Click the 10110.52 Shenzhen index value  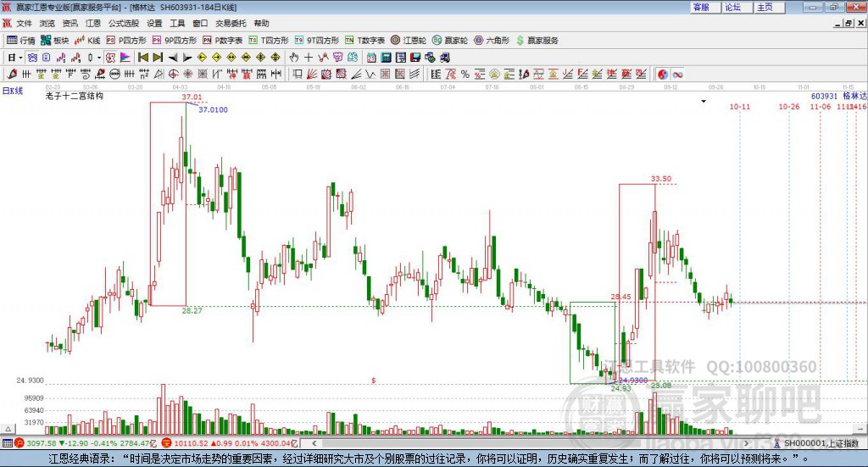(x=191, y=443)
